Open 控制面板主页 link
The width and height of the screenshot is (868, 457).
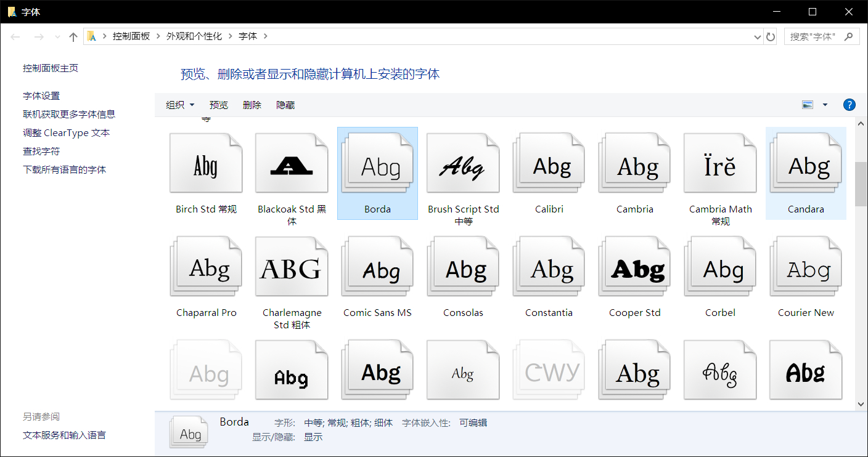(51, 68)
